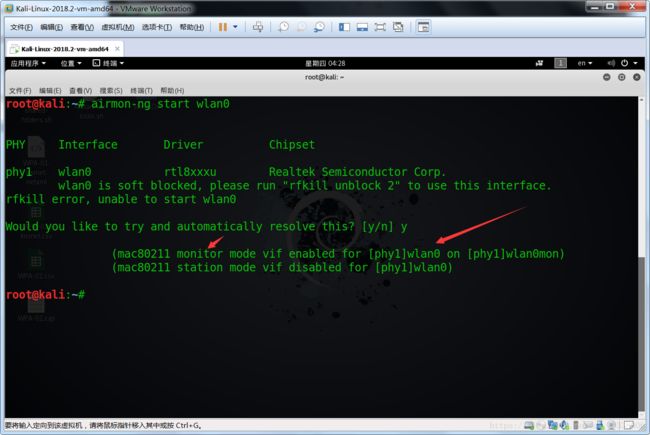650x435 pixels.
Task: Close the Kali-Linux-2018.2-vm-amd64 tab
Action: pos(117,49)
